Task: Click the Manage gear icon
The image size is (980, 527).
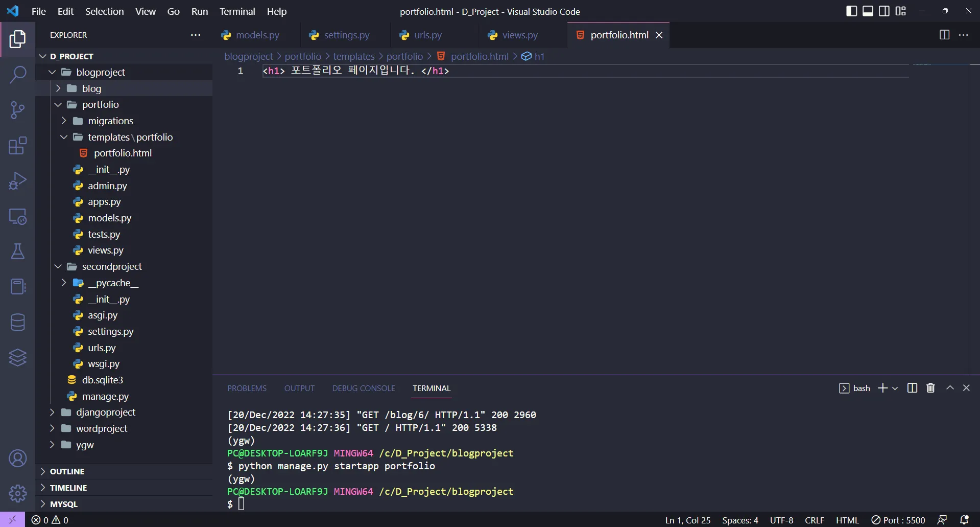Action: (17, 493)
